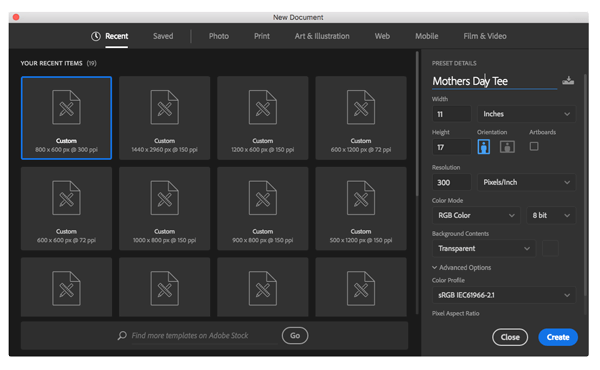Image resolution: width=600 pixels, height=370 pixels.
Task: Switch to the Saved tab
Action: 163,36
